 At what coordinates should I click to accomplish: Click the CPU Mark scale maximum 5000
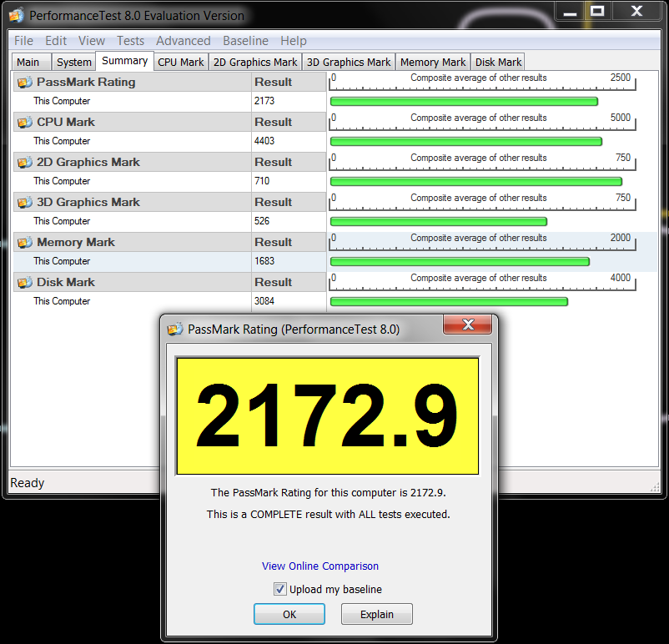tap(621, 118)
